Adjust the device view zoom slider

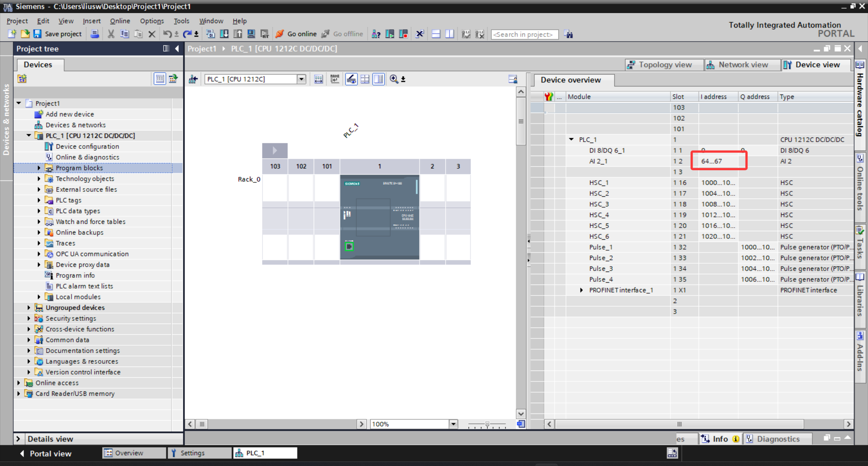(487, 424)
